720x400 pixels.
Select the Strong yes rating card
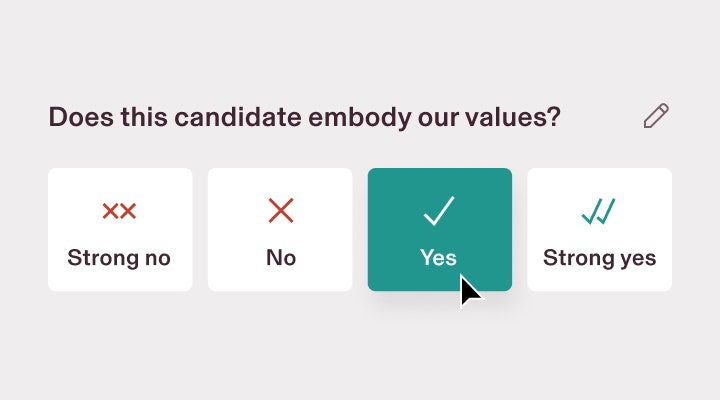pyautogui.click(x=600, y=229)
